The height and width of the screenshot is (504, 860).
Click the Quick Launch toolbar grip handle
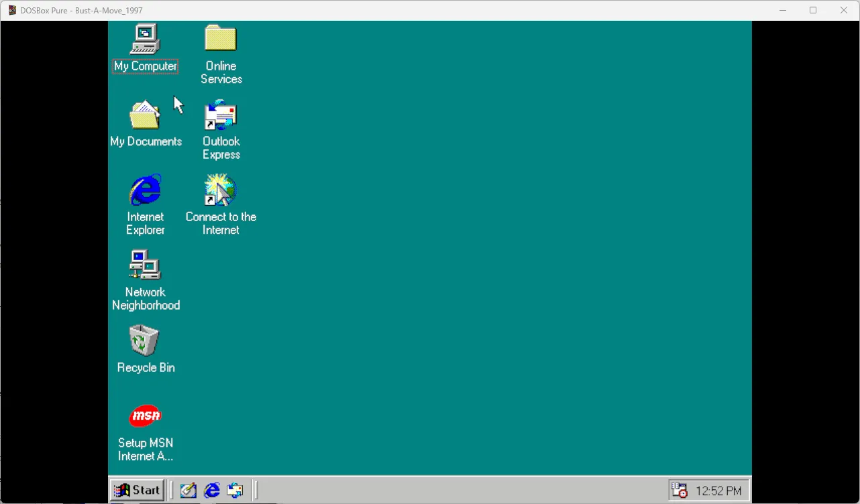click(171, 491)
